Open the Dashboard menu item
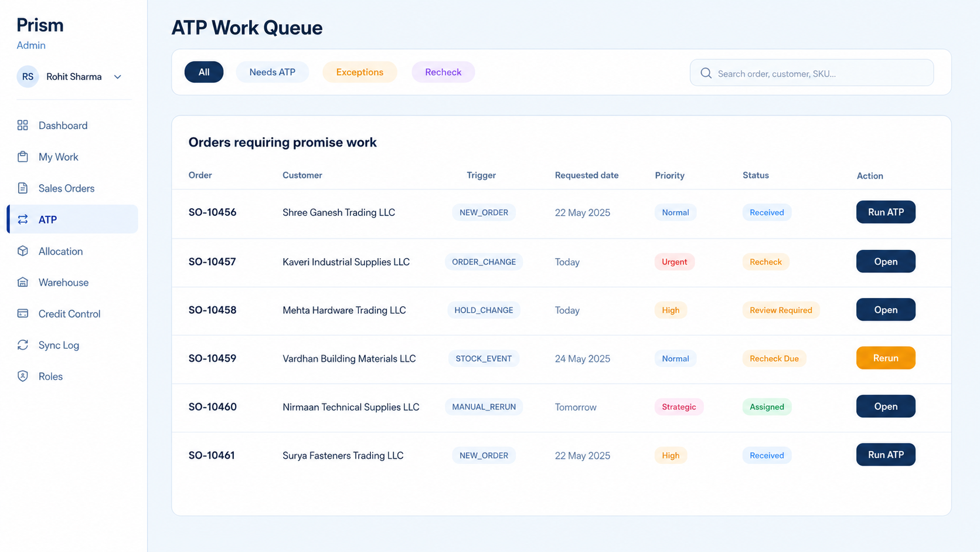This screenshot has width=980, height=552. [x=72, y=126]
